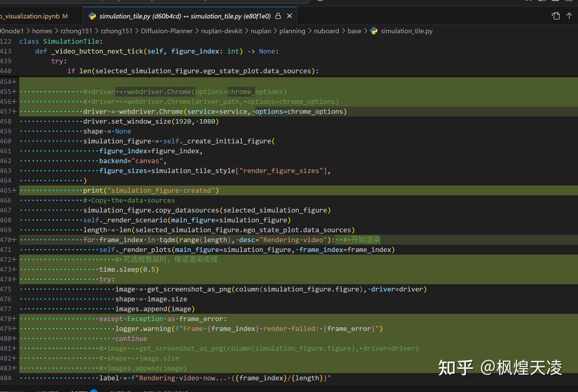The height and width of the screenshot is (392, 578).
Task: Open the 'nuplan' breadcrumb segment
Action: pyautogui.click(x=261, y=31)
